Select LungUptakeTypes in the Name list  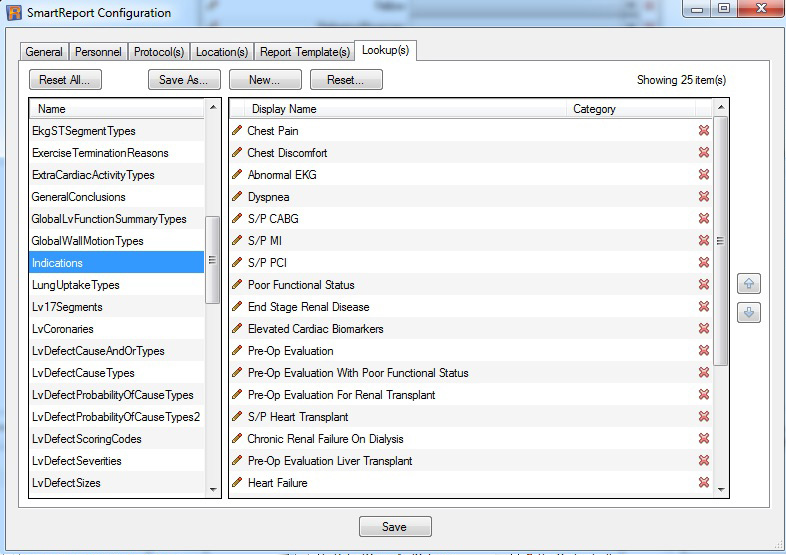point(75,285)
